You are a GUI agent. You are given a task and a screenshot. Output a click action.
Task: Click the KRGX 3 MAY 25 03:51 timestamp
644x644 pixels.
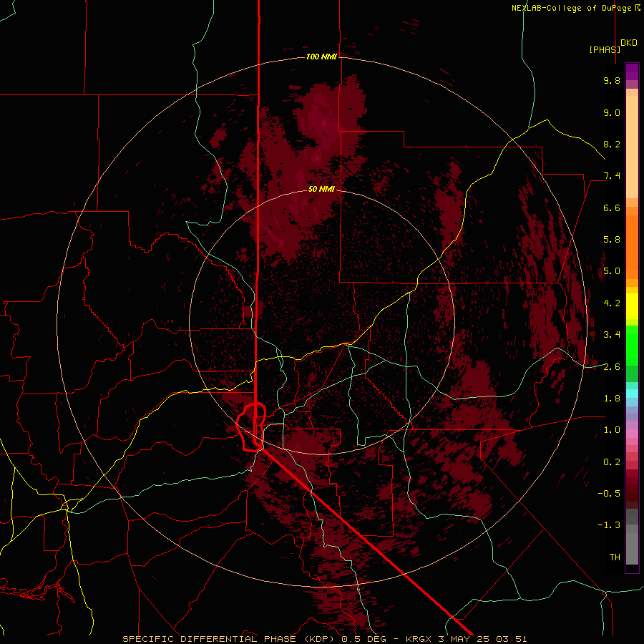click(466, 639)
